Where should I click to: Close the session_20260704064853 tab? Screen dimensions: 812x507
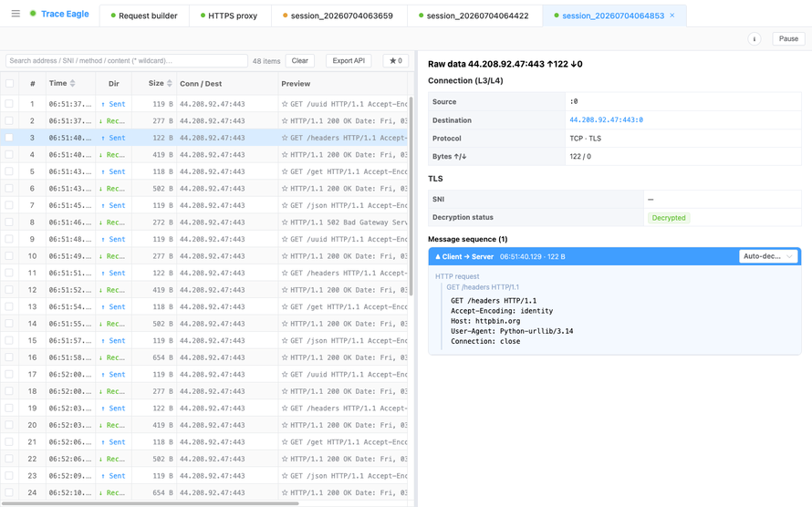click(x=672, y=16)
